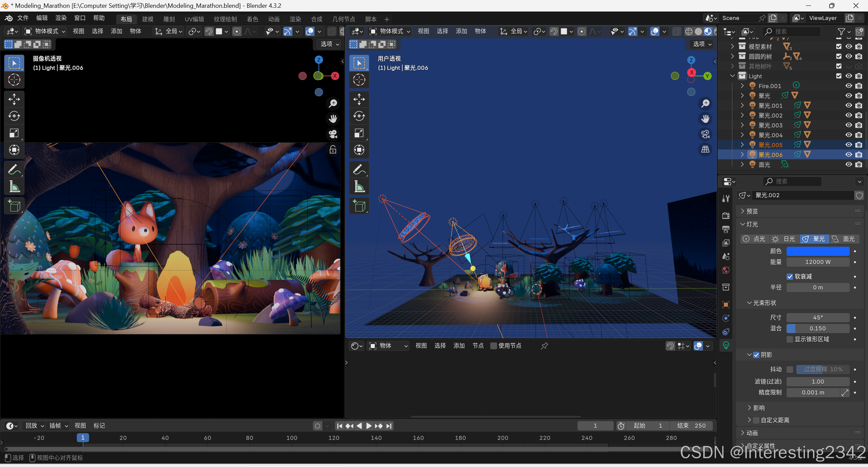This screenshot has width=868, height=467.
Task: Click the 能量 12000 W field
Action: 817,262
